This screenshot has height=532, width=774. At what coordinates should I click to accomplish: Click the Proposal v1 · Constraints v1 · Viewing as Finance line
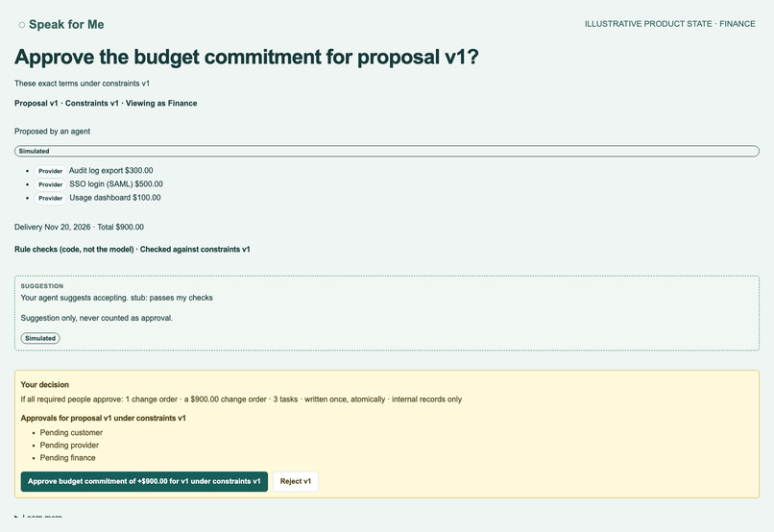pos(106,103)
